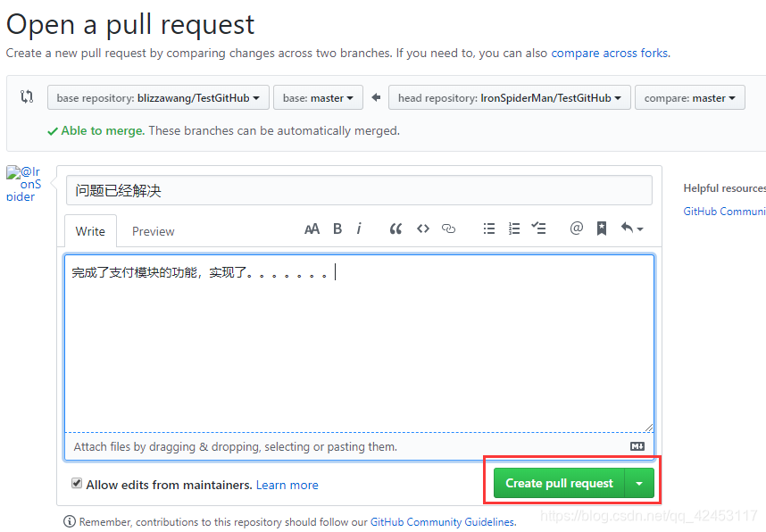The image size is (766, 532).
Task: Click Attach files by dragging area
Action: click(359, 446)
